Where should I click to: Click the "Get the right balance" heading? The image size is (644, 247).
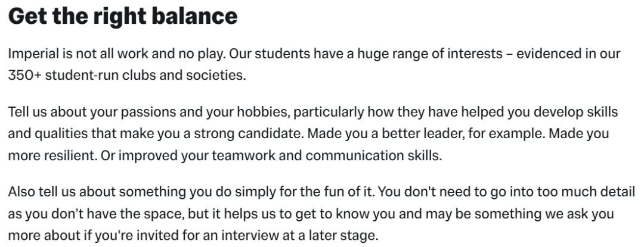click(x=123, y=17)
